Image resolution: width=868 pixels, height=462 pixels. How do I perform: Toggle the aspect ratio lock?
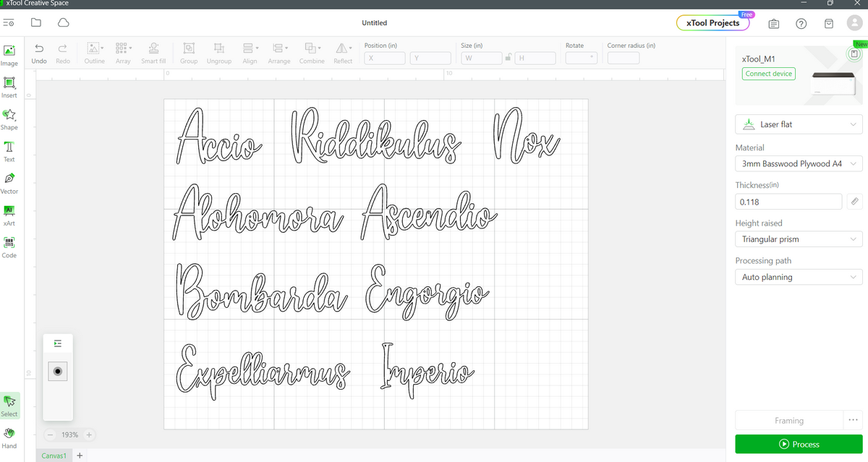click(x=509, y=58)
